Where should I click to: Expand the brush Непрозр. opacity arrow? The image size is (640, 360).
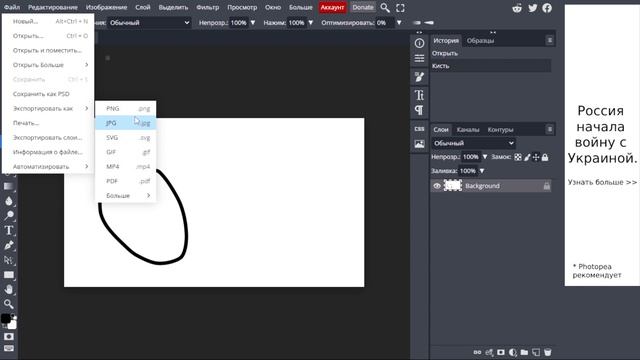click(x=253, y=23)
